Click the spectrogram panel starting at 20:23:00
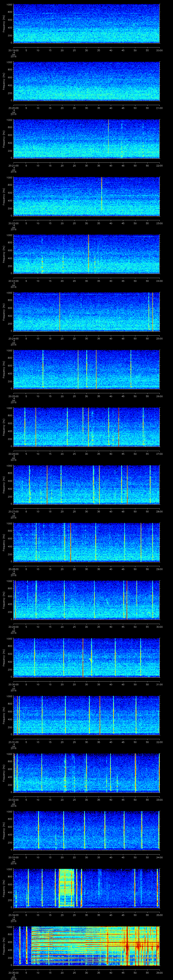Viewport: 173px width, 980px height. [x=86, y=254]
